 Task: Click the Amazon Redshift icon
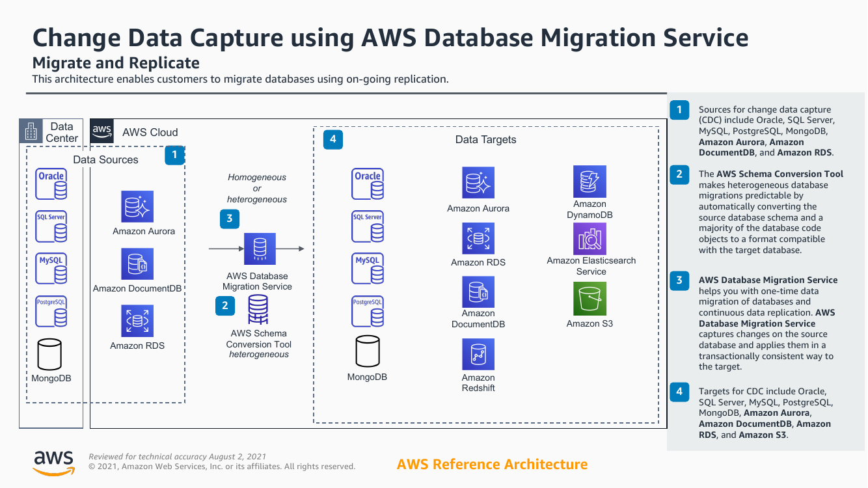(x=478, y=355)
